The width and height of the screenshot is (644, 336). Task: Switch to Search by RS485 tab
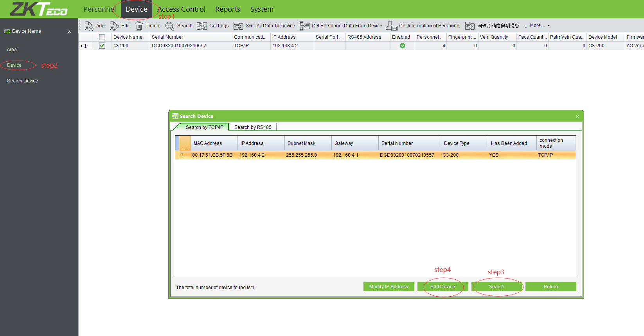click(253, 127)
